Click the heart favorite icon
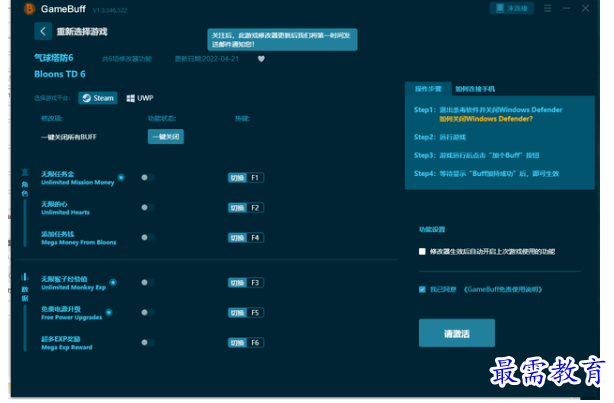This screenshot has width=614, height=403. click(261, 59)
